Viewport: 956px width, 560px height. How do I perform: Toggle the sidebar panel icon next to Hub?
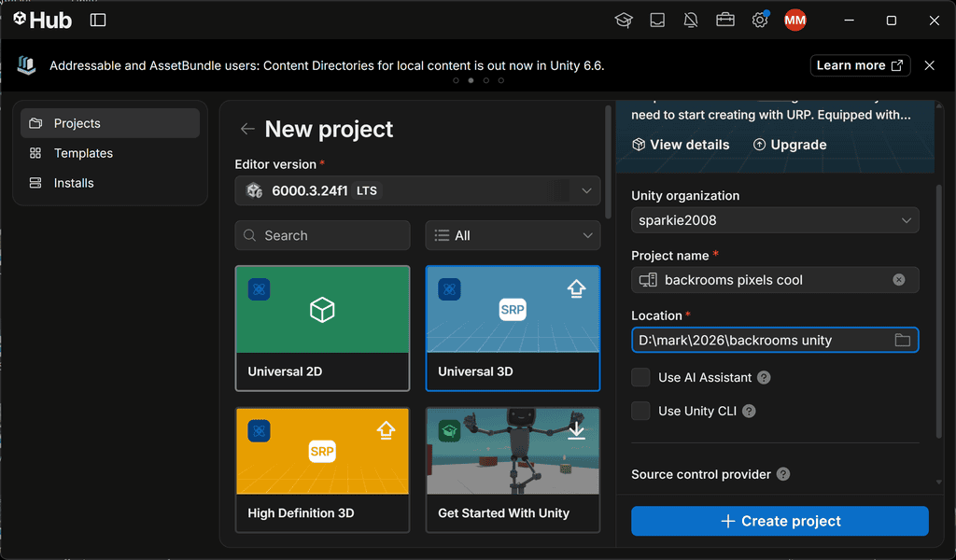[98, 21]
